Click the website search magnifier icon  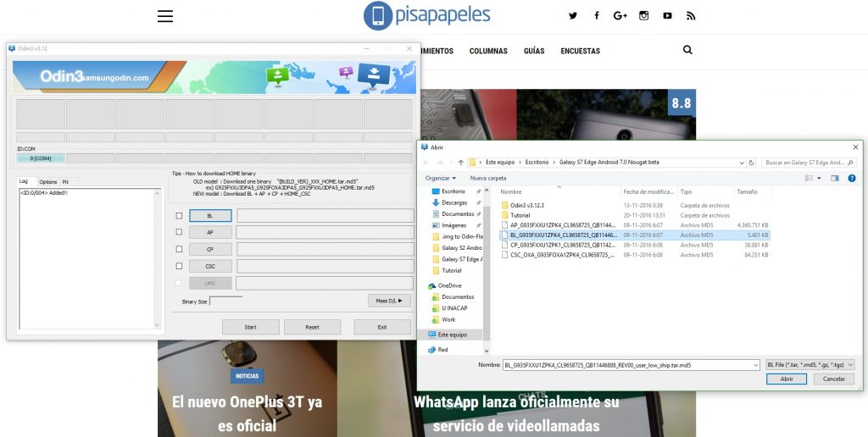coord(687,50)
